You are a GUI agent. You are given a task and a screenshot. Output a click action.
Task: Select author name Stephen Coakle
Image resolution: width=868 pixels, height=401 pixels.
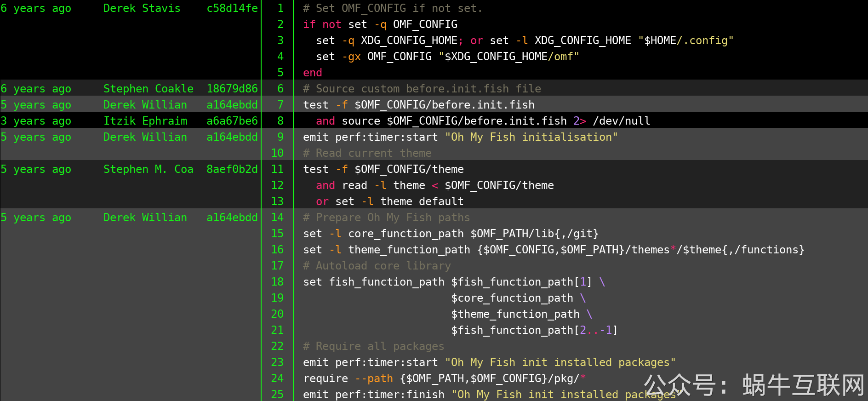click(148, 89)
